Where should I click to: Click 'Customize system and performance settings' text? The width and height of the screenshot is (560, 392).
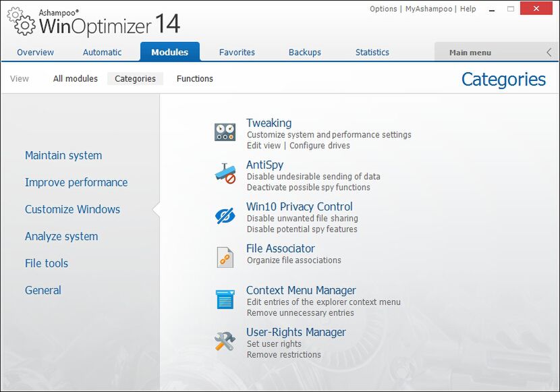point(329,134)
